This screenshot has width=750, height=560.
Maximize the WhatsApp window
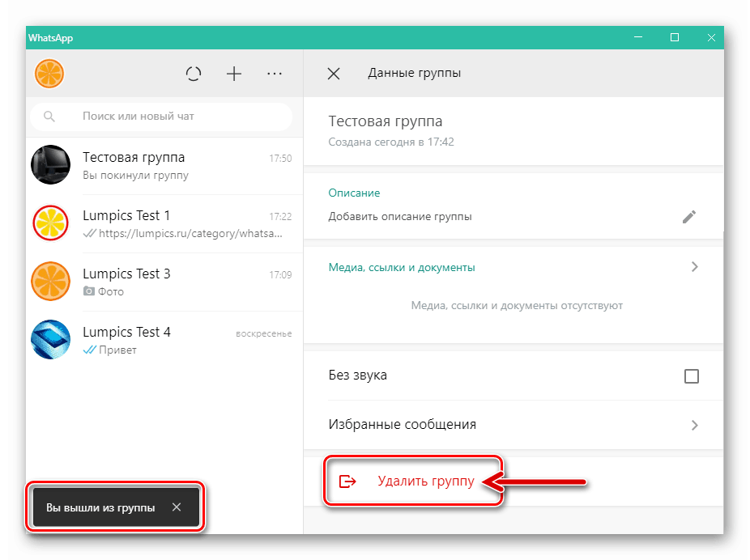click(675, 37)
